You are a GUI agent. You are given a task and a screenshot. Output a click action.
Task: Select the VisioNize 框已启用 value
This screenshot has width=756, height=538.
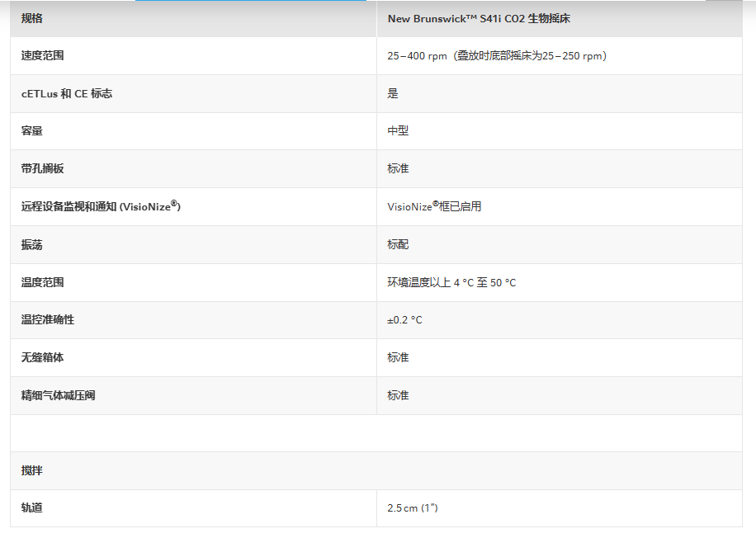point(434,206)
